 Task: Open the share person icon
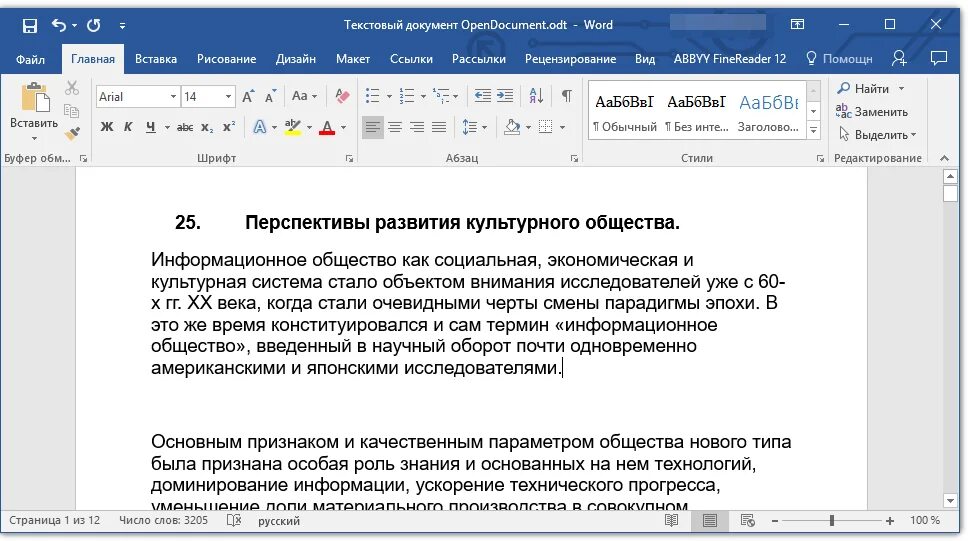coord(899,59)
